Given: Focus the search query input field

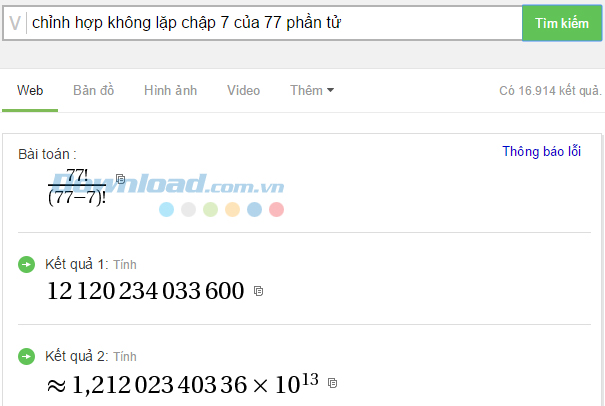Looking at the screenshot, I should pos(274,23).
